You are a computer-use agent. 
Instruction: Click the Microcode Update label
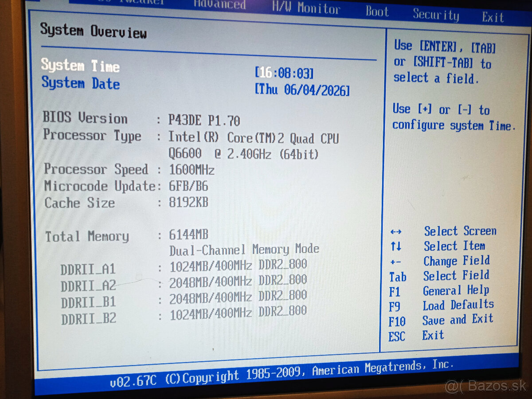100,186
